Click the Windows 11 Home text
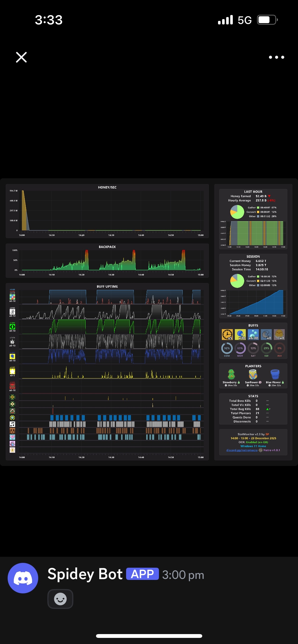 click(253, 446)
